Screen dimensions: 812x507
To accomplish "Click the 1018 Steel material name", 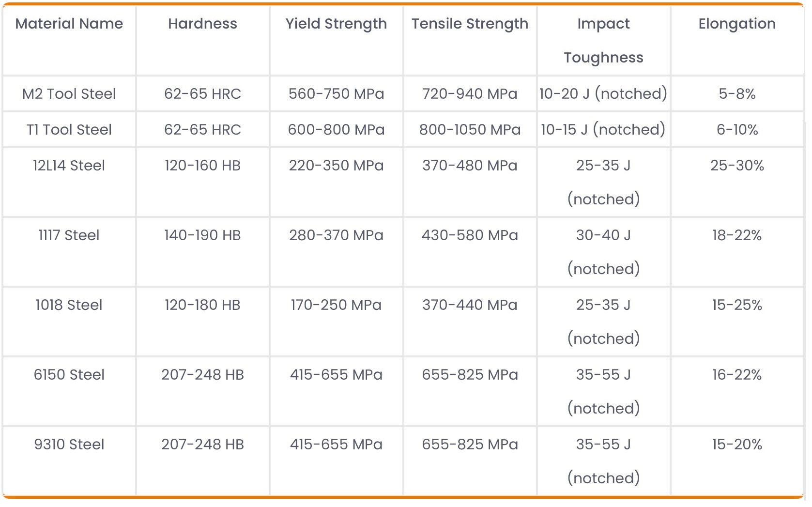I will pyautogui.click(x=69, y=305).
